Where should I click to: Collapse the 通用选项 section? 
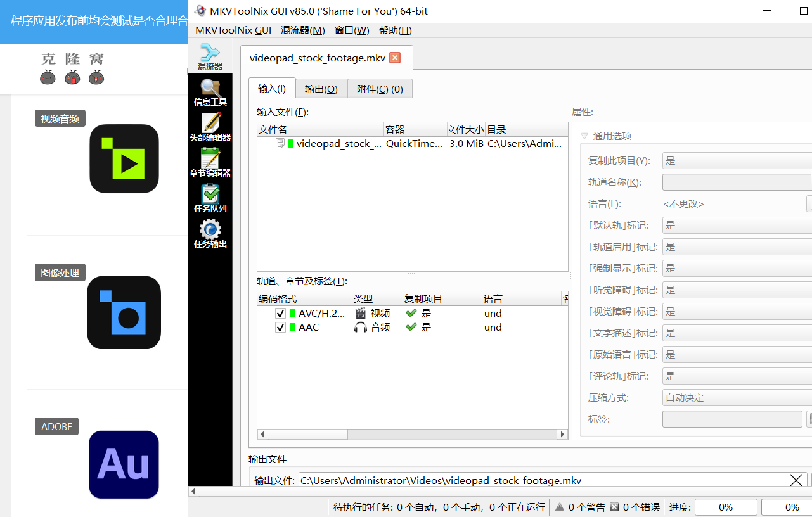coord(584,136)
